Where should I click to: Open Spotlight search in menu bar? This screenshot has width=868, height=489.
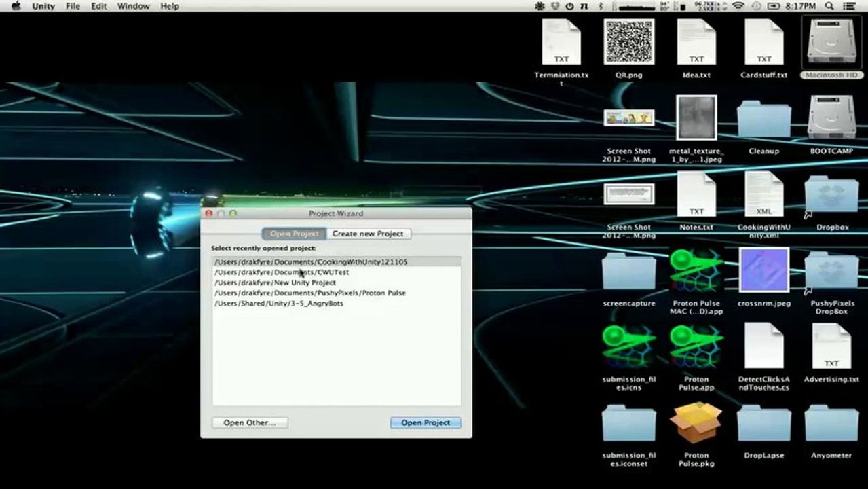[829, 6]
